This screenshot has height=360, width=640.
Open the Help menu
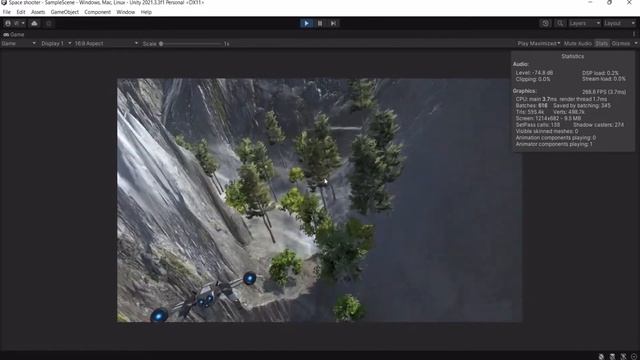coord(146,12)
